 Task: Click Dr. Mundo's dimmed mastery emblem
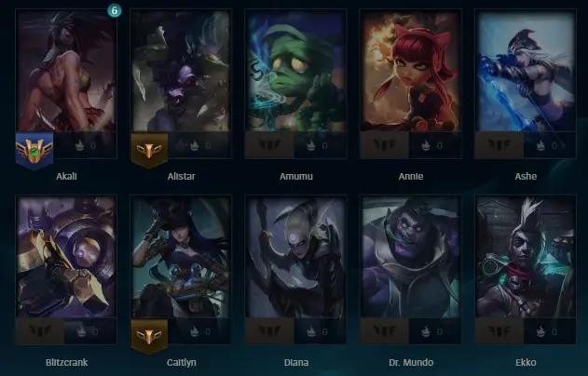(x=384, y=331)
